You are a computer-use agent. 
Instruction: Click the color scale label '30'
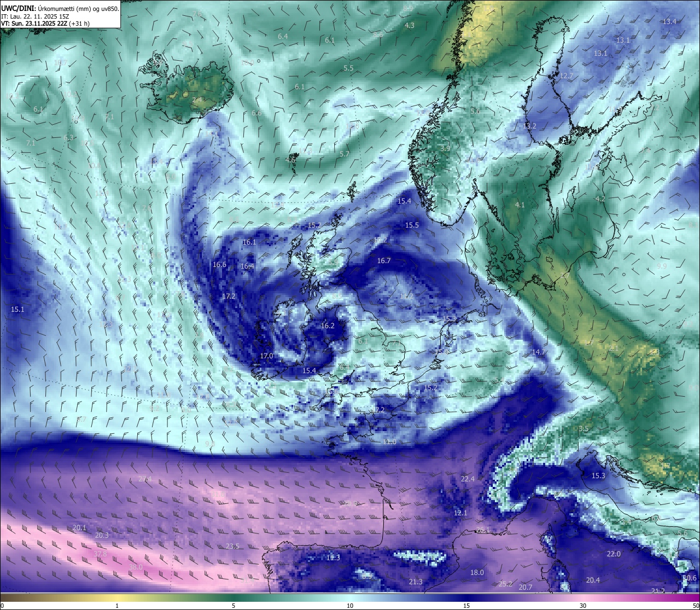[583, 606]
